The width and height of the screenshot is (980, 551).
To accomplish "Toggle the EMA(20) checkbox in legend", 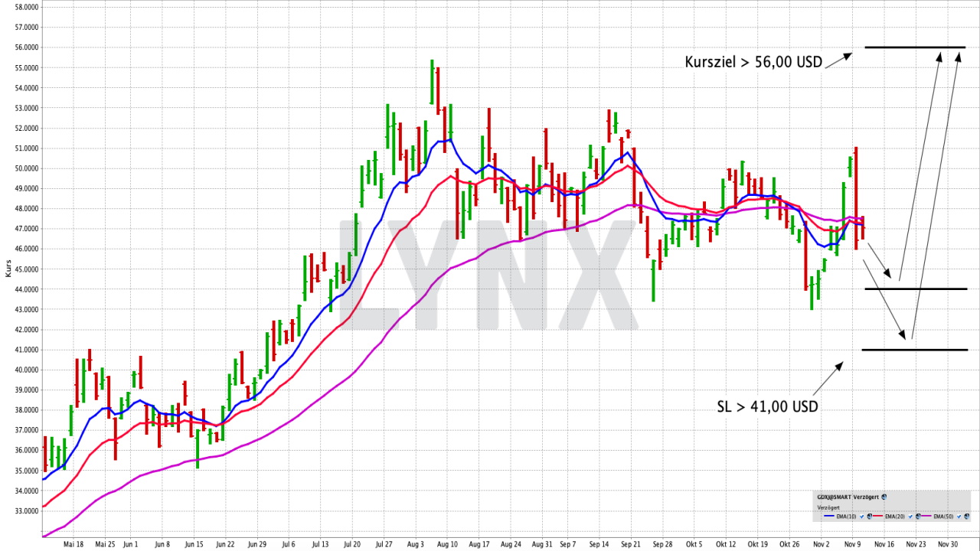I will coord(910,517).
